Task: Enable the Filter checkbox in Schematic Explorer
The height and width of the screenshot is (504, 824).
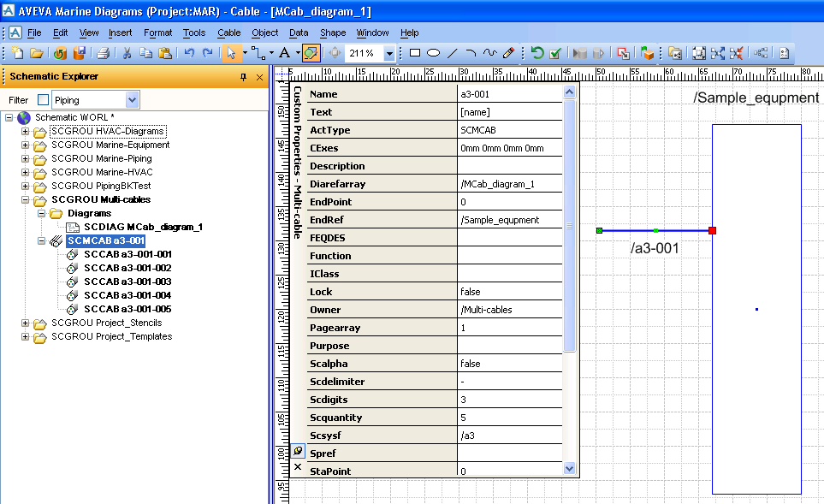Action: (x=43, y=100)
